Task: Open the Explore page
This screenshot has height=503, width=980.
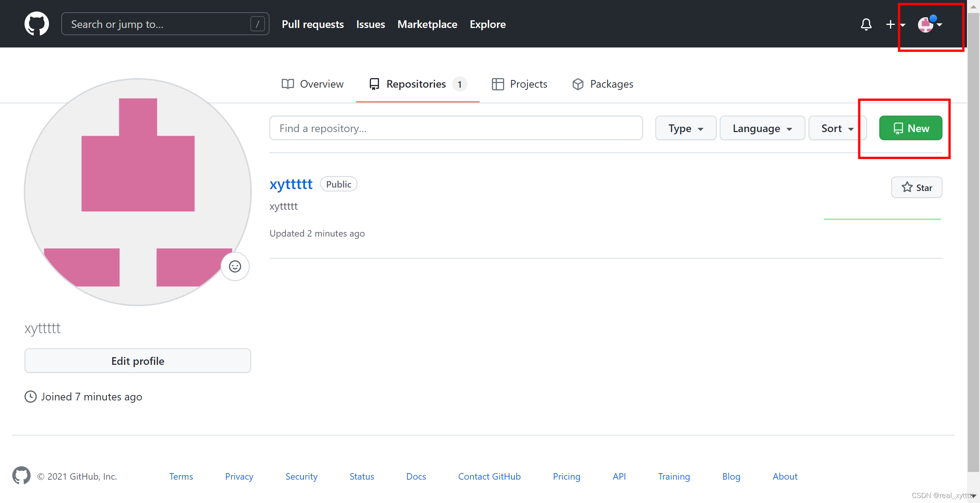Action: (488, 24)
